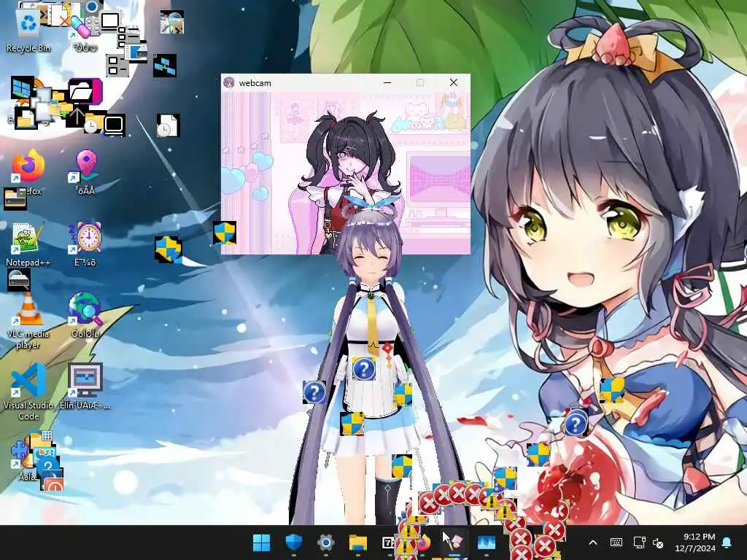Click the muted volume tray icon

point(659,542)
